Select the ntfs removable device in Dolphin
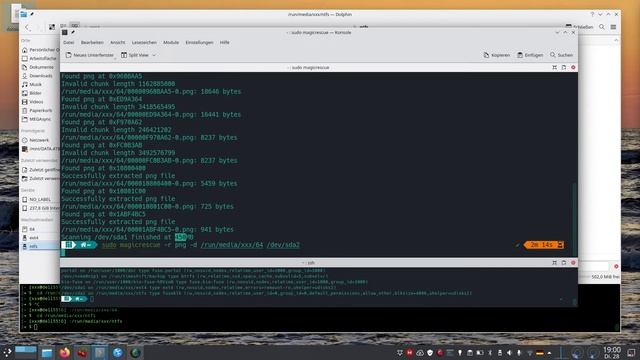This screenshot has width=640, height=360. pyautogui.click(x=40, y=246)
